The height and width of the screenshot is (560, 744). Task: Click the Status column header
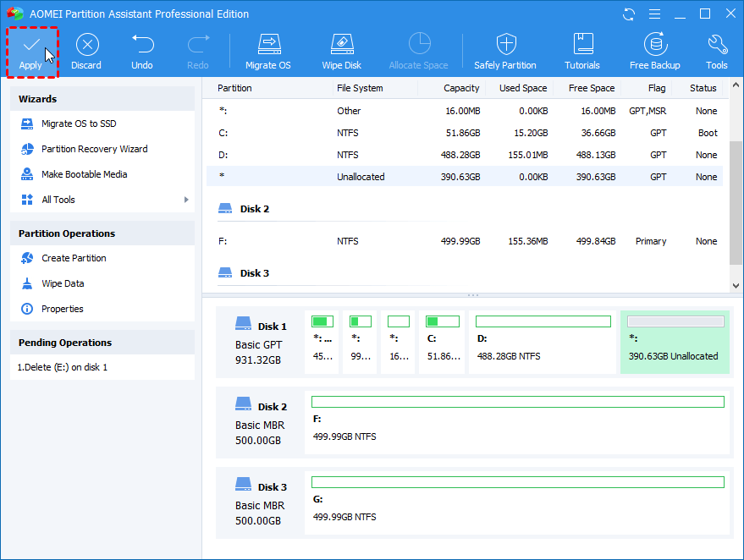pos(703,88)
